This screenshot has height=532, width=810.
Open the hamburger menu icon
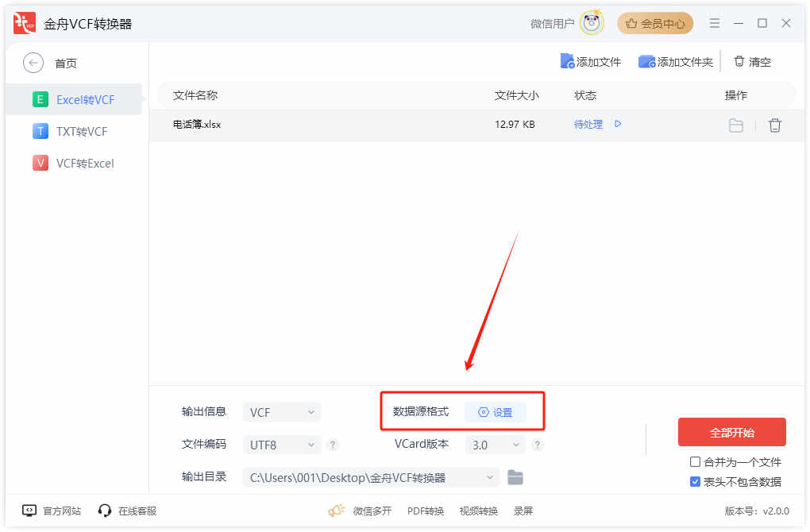[715, 23]
